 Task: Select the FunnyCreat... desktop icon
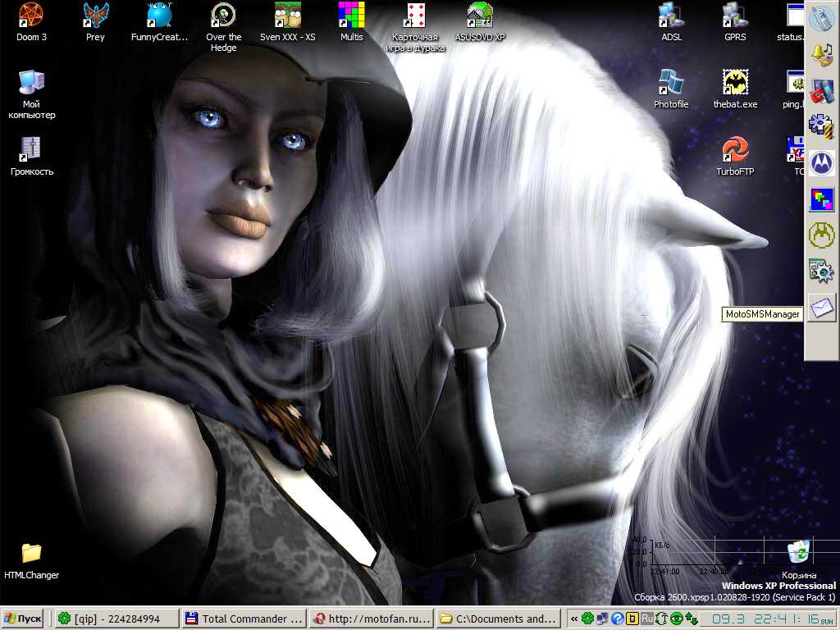pyautogui.click(x=160, y=22)
